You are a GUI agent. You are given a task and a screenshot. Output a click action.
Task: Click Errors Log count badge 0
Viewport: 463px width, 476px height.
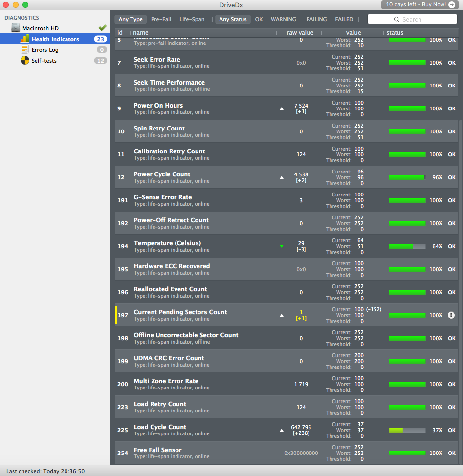coord(102,50)
